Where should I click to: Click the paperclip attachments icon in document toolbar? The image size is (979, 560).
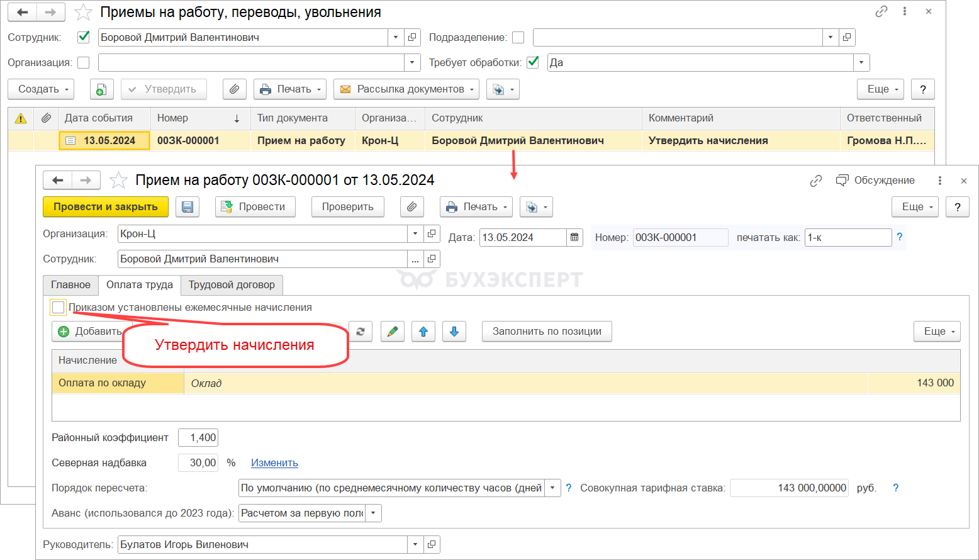[411, 207]
